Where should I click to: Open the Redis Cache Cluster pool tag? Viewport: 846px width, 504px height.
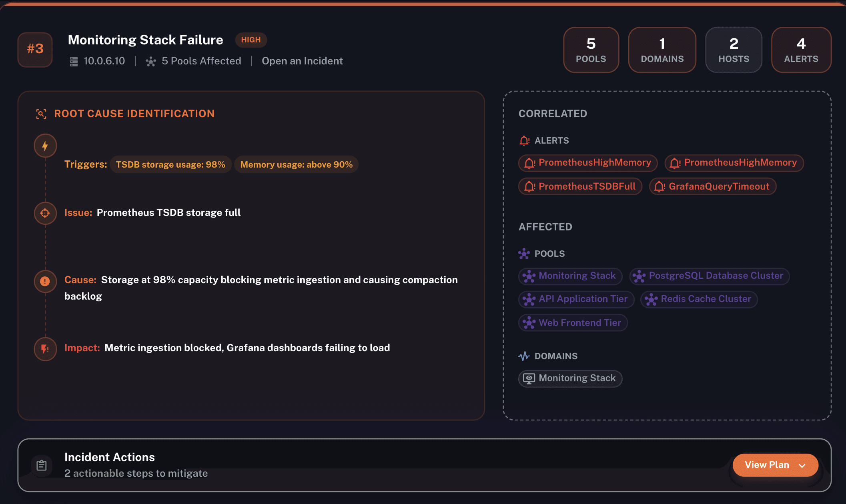coord(699,299)
